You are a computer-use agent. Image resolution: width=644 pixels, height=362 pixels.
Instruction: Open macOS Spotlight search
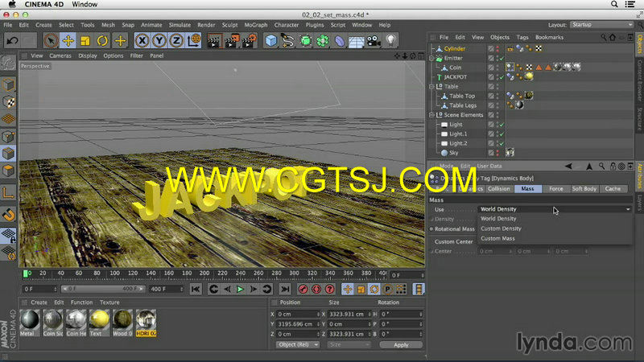click(614, 4)
